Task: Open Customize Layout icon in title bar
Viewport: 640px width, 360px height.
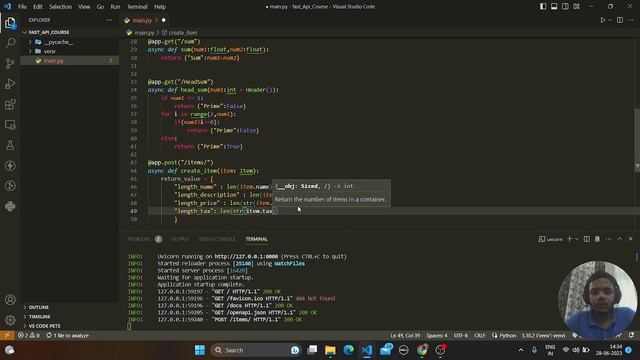Action: 576,7
